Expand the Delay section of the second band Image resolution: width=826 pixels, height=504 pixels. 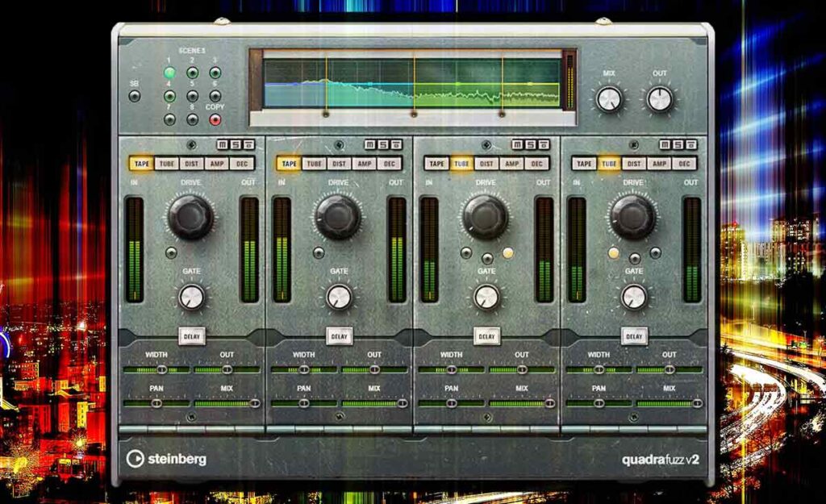point(340,336)
